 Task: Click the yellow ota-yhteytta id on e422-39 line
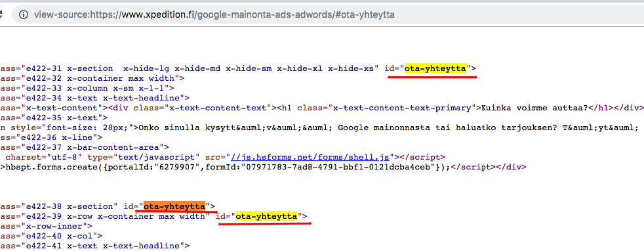[x=266, y=216]
